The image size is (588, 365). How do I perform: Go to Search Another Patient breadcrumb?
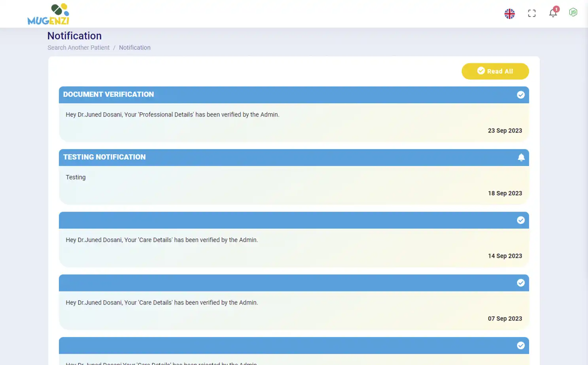[78, 47]
